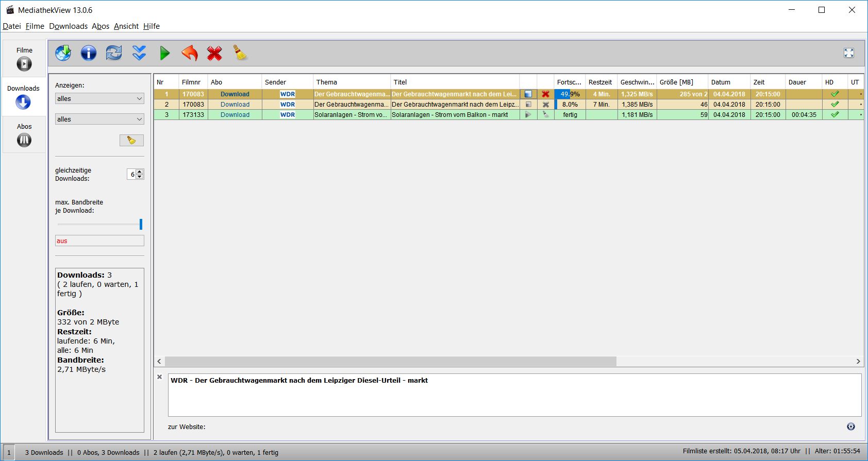Switch to the Filme tab

24,58
